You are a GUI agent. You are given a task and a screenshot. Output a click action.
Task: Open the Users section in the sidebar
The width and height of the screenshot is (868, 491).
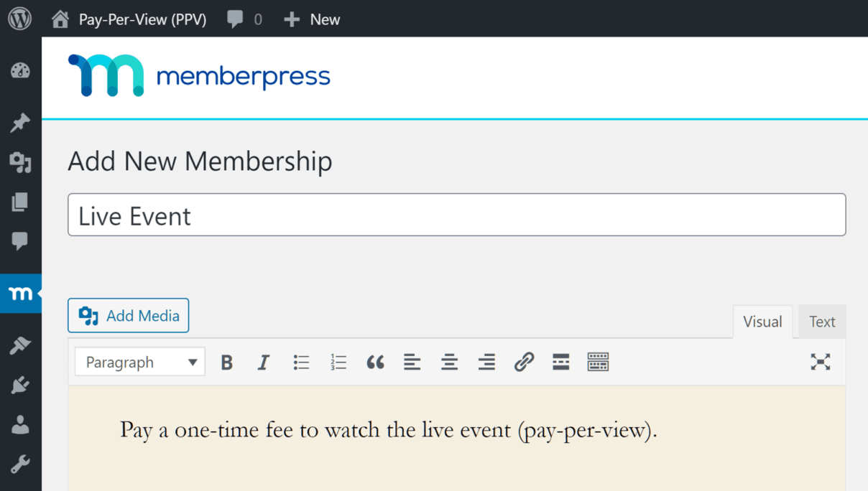pyautogui.click(x=20, y=424)
